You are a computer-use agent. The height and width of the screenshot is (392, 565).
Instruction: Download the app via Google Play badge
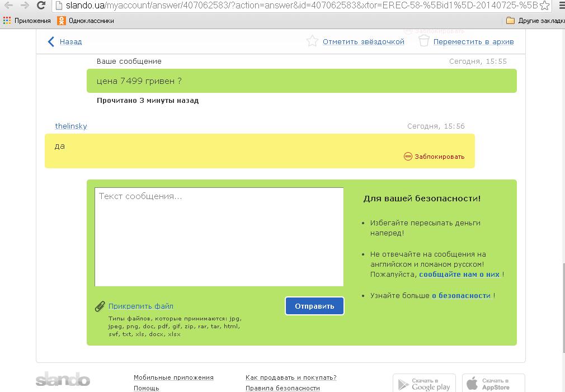click(x=424, y=384)
